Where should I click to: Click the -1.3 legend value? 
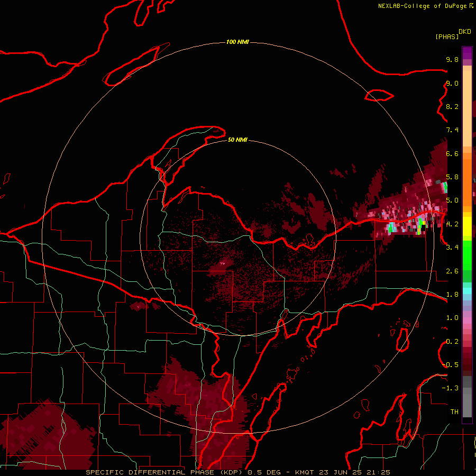(x=450, y=388)
